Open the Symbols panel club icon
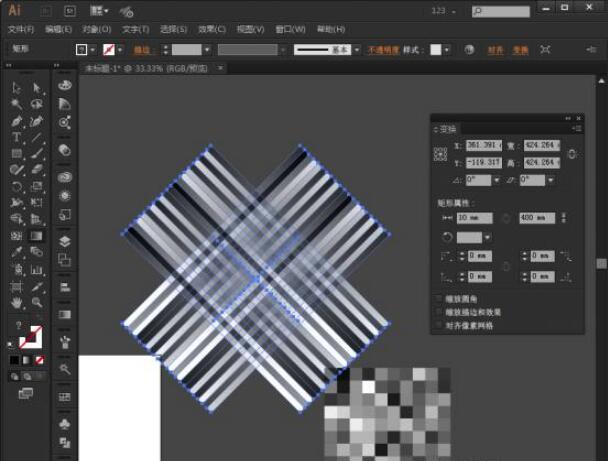608x461 pixels. [x=64, y=423]
